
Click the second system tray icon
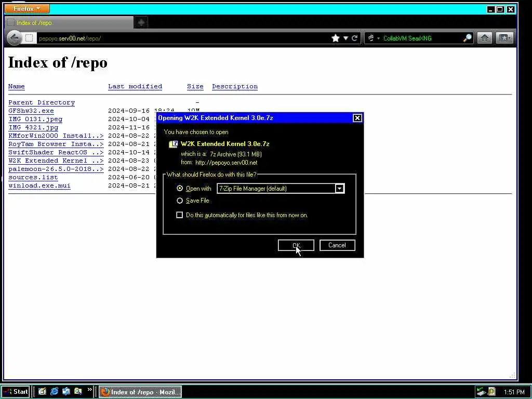click(491, 392)
